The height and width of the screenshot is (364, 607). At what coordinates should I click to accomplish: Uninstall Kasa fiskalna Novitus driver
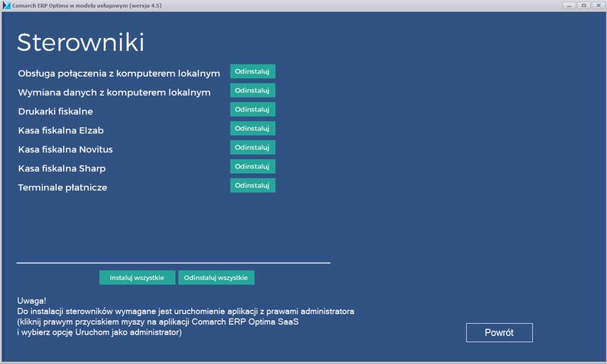(x=253, y=147)
